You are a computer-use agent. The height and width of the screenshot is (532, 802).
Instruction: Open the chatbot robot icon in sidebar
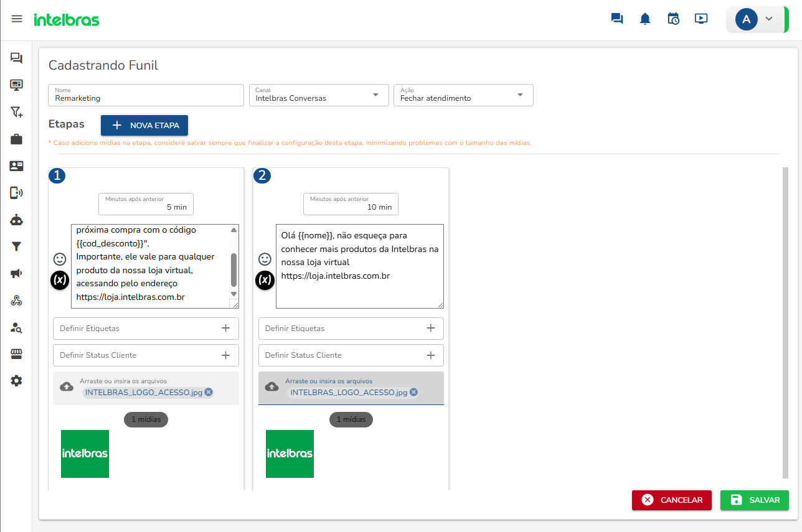click(16, 220)
